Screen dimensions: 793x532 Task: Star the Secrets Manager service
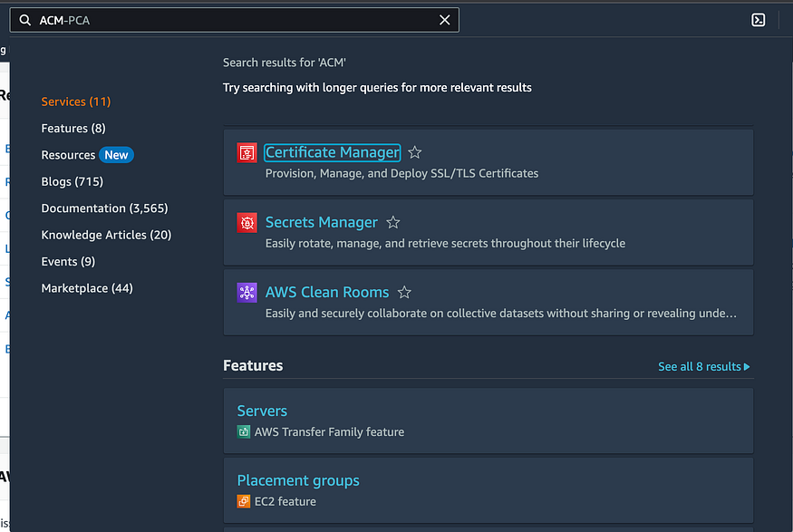(393, 222)
